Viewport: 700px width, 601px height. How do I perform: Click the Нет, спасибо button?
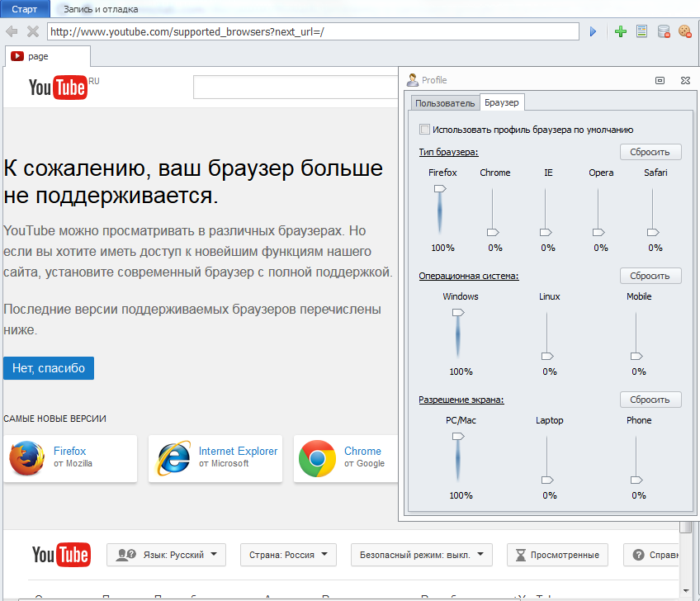(49, 368)
